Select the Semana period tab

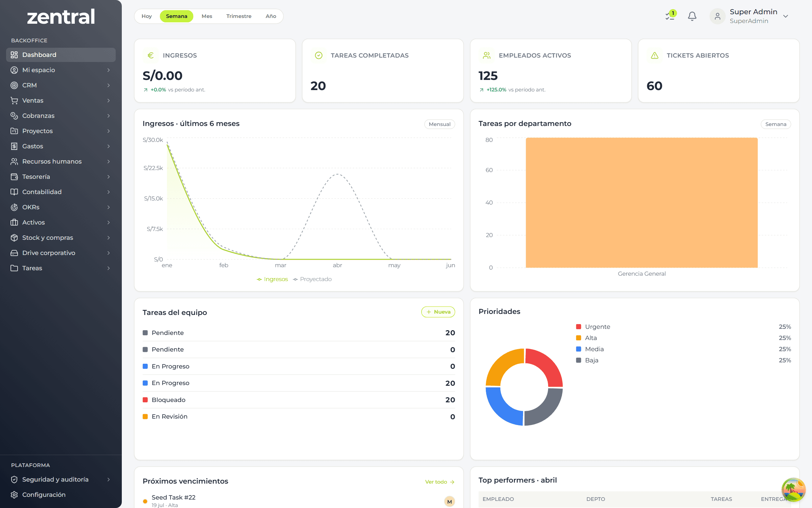[x=176, y=16]
